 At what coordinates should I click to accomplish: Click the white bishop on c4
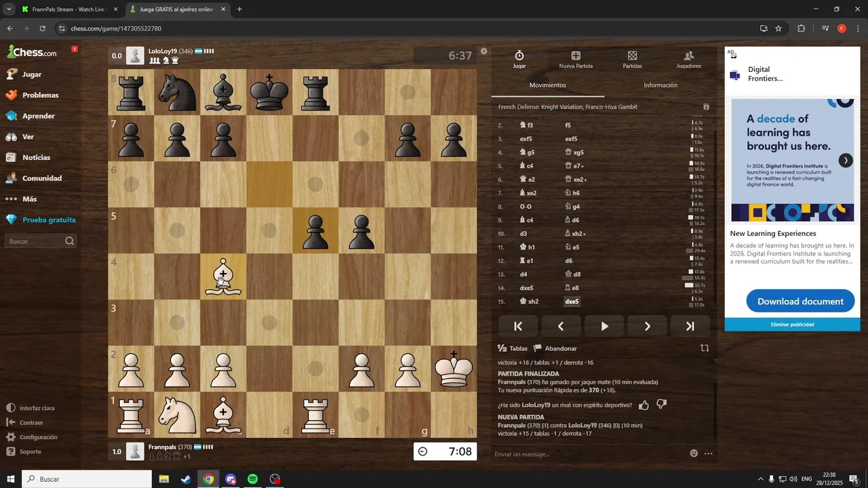pos(223,277)
